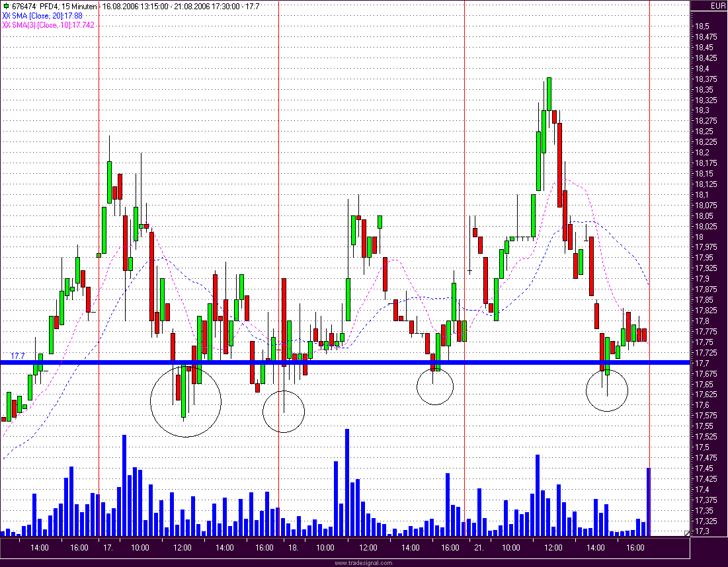This screenshot has width=728, height=567.
Task: Click the '17,7' price axis label
Action: point(702,363)
